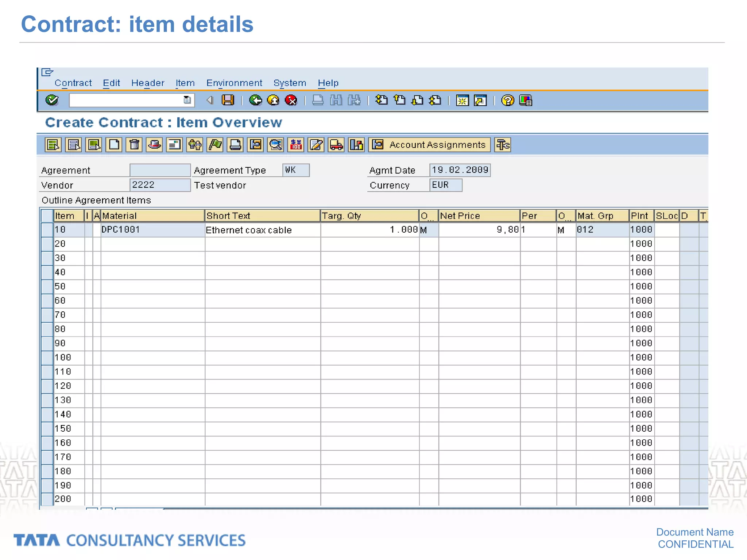Go to Previous page icon
This screenshot has width=747, height=560.
click(400, 100)
